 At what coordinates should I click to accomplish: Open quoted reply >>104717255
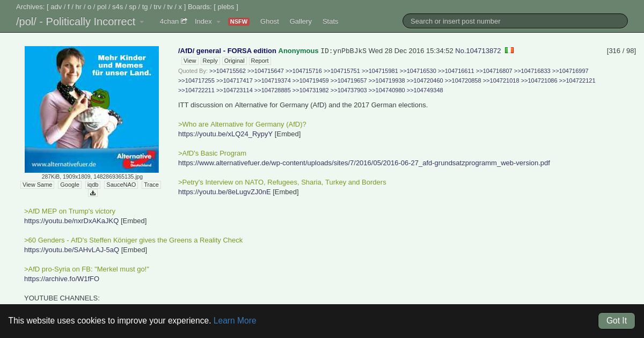point(196,80)
